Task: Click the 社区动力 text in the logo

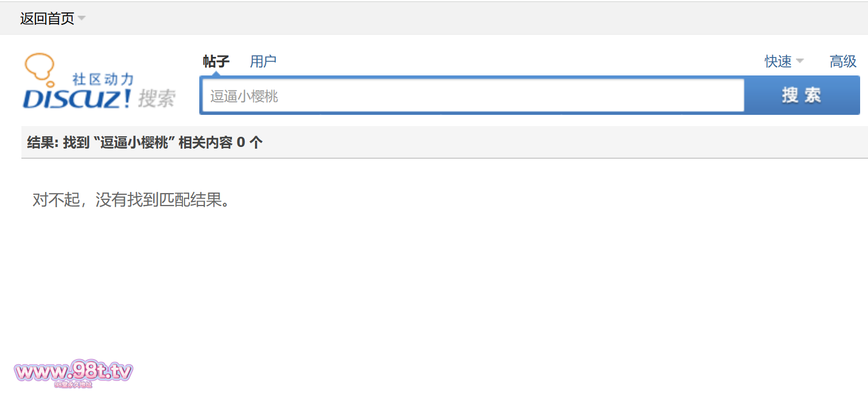Action: pyautogui.click(x=103, y=79)
